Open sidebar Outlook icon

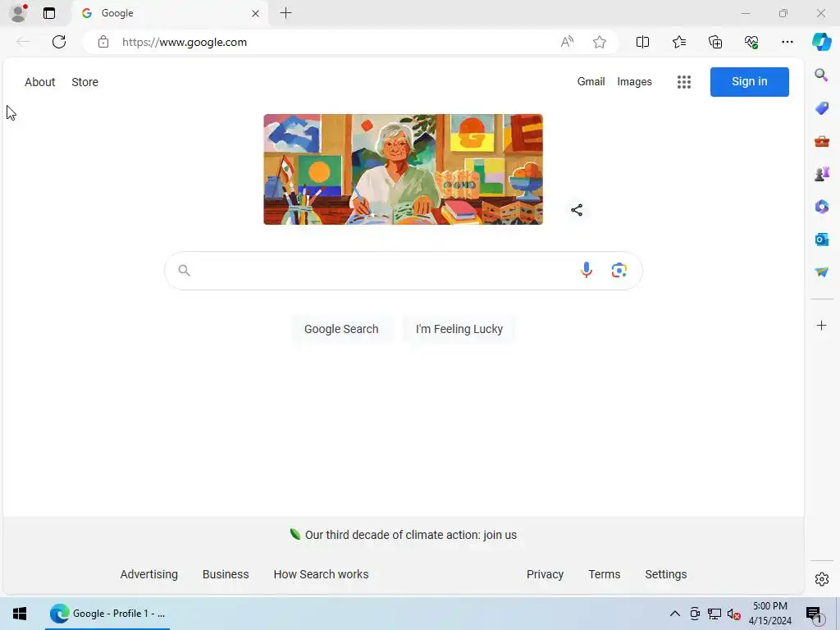click(821, 239)
